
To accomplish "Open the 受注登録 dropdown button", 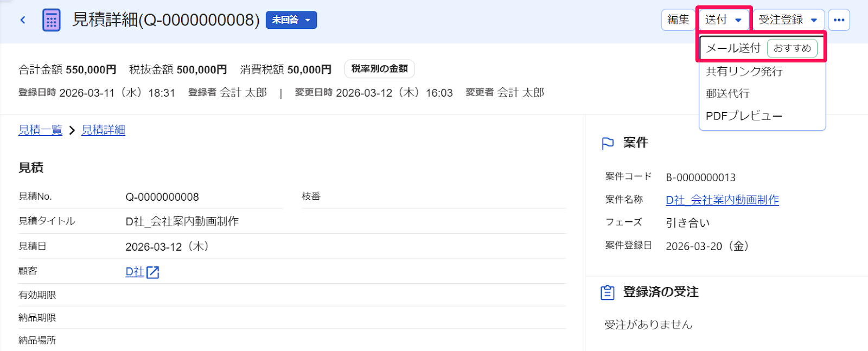I will coord(788,20).
